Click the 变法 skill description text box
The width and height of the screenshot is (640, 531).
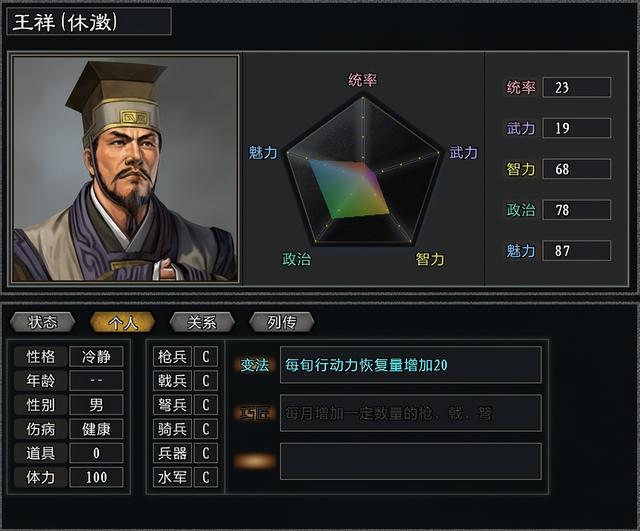click(x=410, y=365)
